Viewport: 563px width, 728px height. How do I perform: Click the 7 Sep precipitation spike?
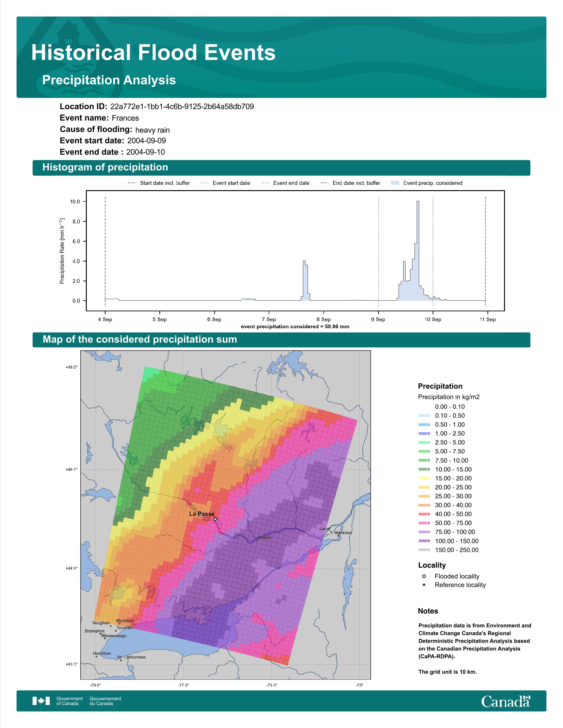pyautogui.click(x=305, y=281)
